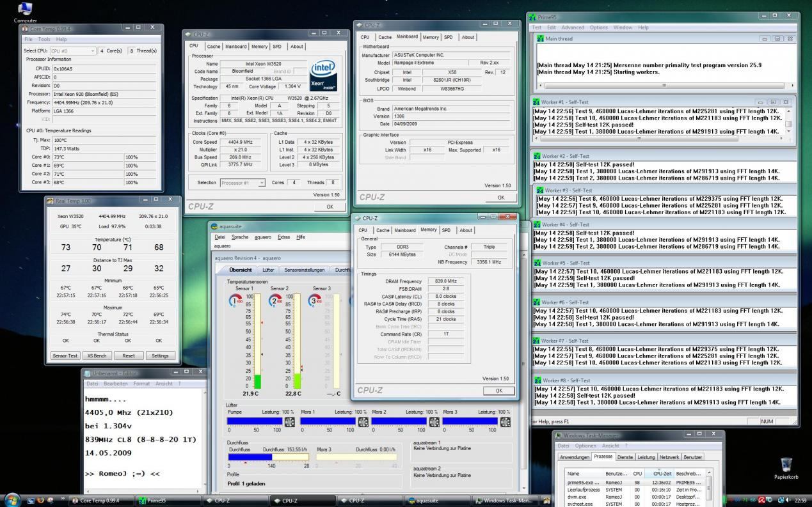Viewport: 812px width, 507px height.
Task: Click the Real Temp title bar icon
Action: tap(51, 201)
